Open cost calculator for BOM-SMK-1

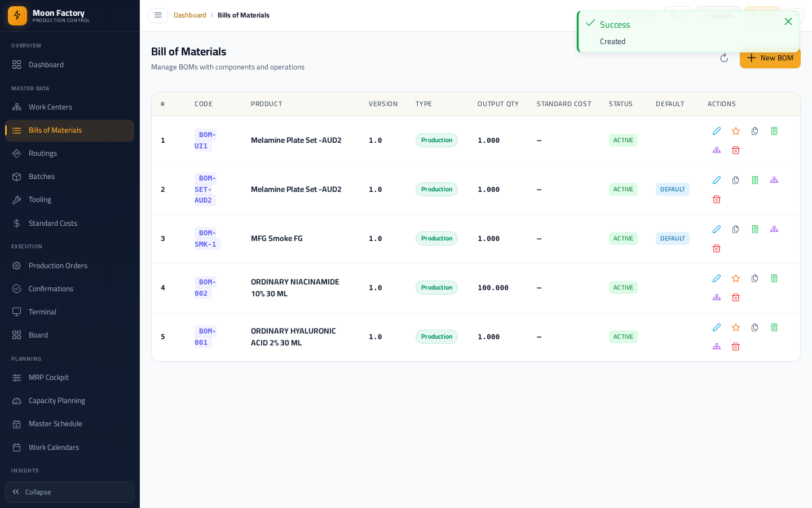[755, 229]
